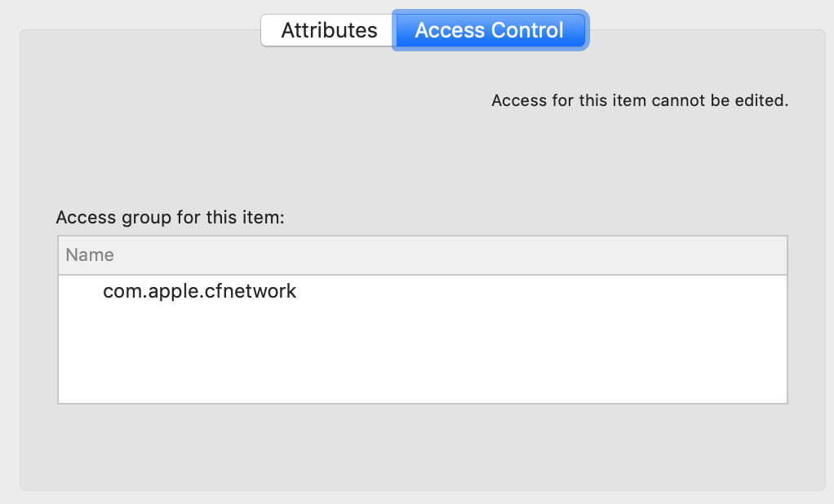Click the word 'Attributes' in the segmented control
Screen dimensions: 834x504
pos(329,30)
